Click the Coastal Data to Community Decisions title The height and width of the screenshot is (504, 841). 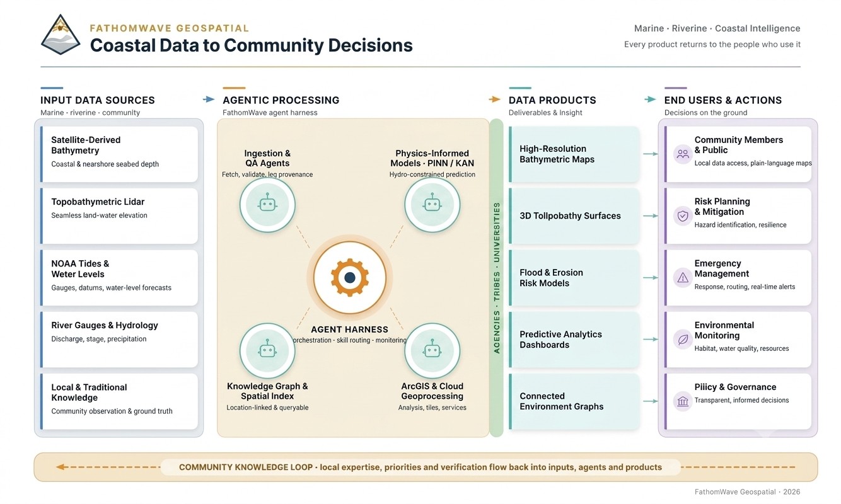pyautogui.click(x=252, y=45)
